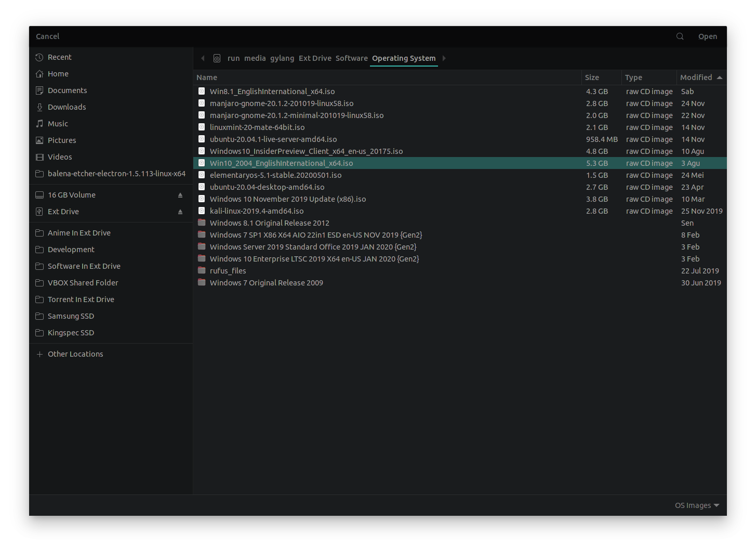Screen dimensions: 756x548
Task: Click the Videos film icon
Action: click(39, 157)
